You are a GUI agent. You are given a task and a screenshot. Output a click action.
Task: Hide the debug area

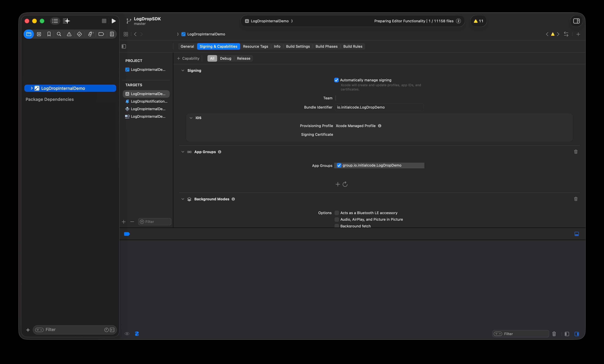pyautogui.click(x=577, y=234)
